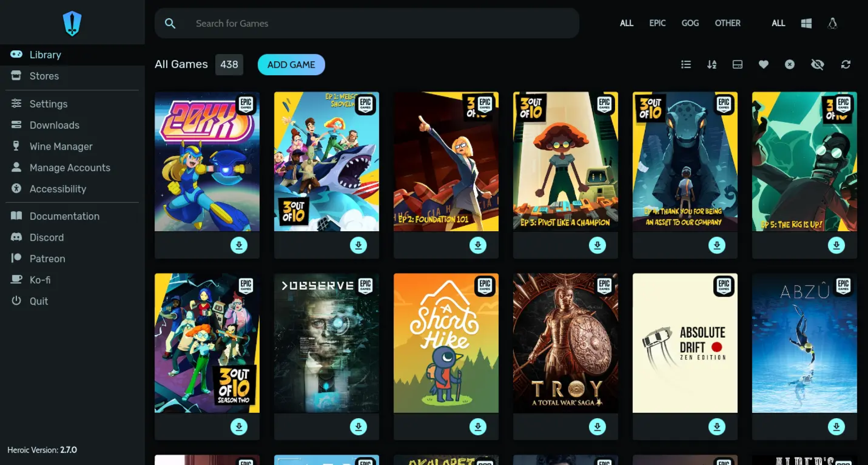Toggle the favorites heart icon

coord(763,65)
